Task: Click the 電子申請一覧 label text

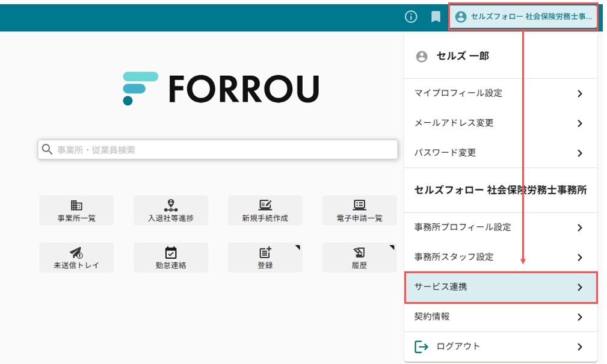Action: (x=359, y=218)
